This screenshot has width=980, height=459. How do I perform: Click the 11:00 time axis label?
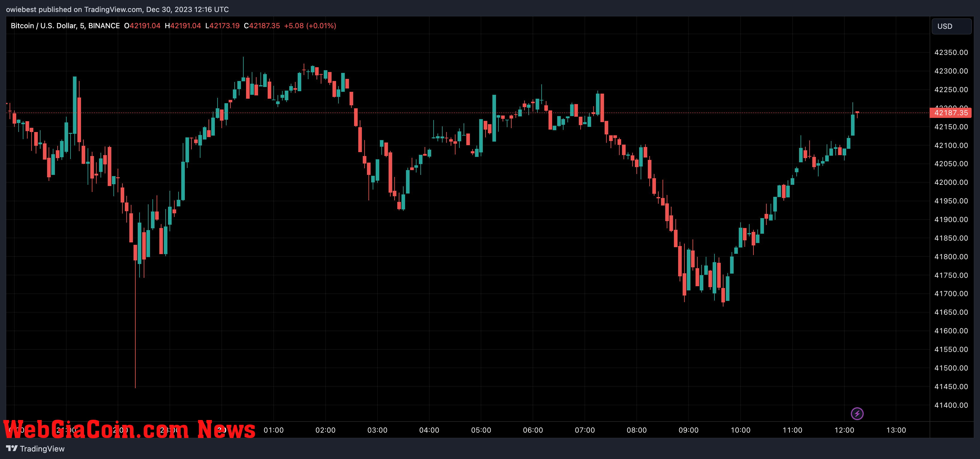(792, 430)
